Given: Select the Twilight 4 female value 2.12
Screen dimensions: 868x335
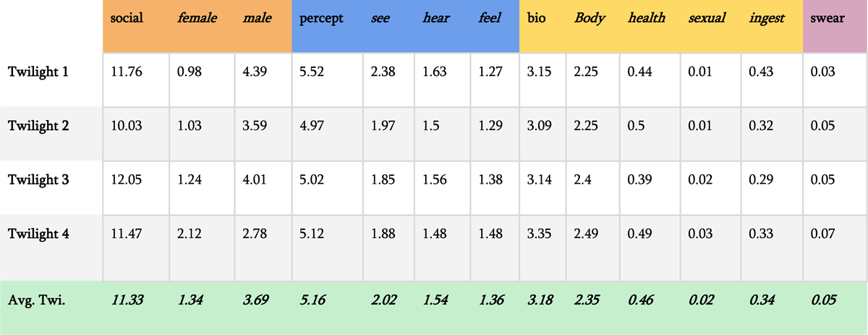Looking at the screenshot, I should (190, 234).
